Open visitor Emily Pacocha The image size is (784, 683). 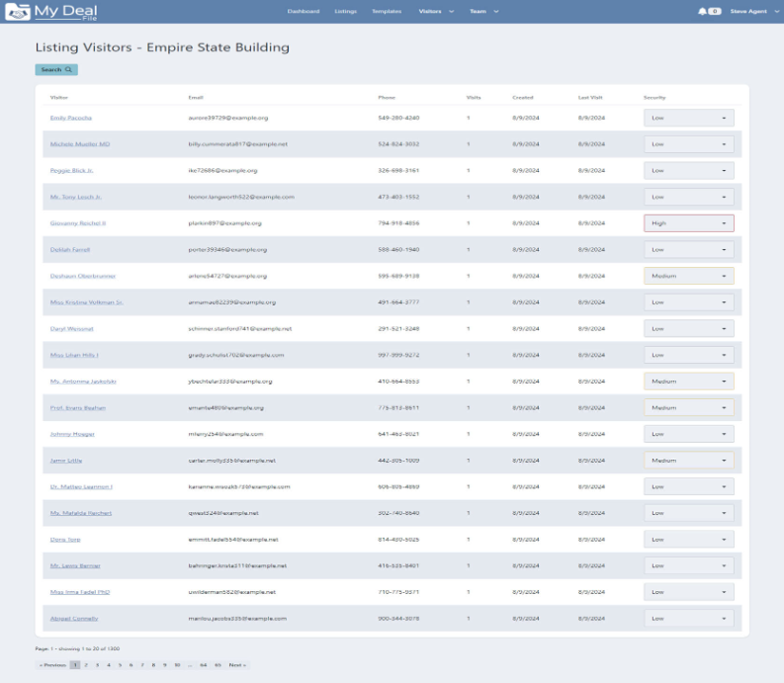click(x=71, y=118)
